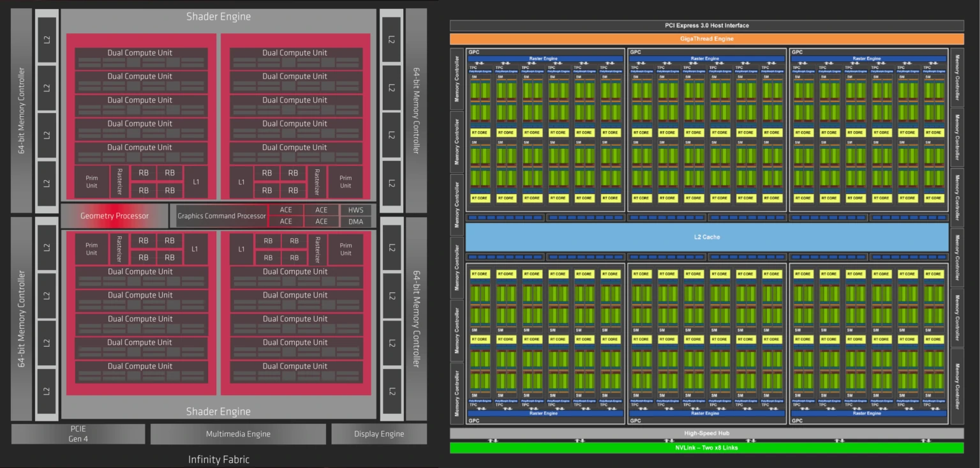Select a Rasterizer block

[x=120, y=181]
